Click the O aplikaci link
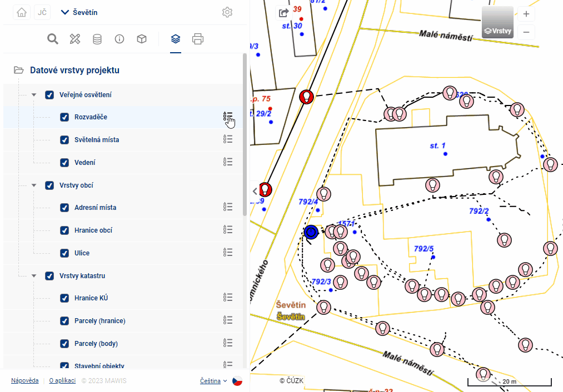The width and height of the screenshot is (563, 392). 62,381
